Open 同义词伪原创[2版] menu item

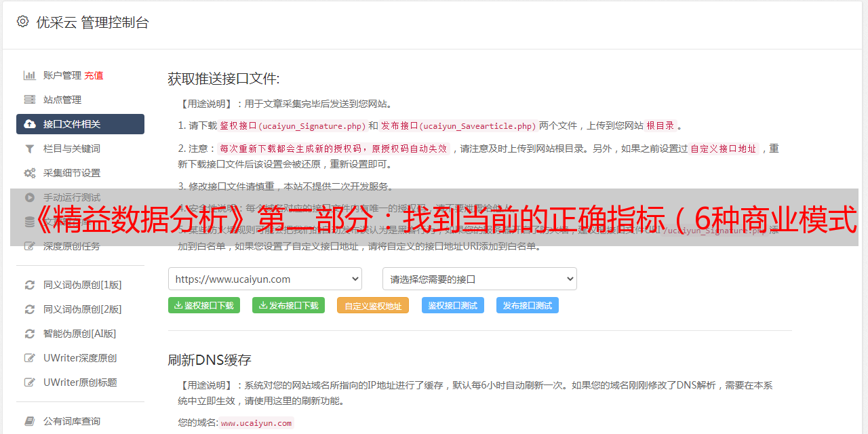pos(83,309)
